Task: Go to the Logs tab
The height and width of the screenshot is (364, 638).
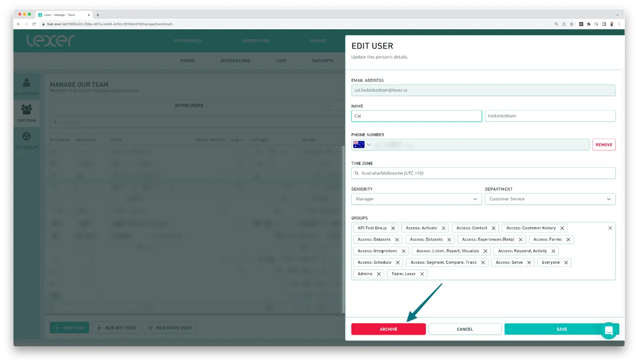Action: pyautogui.click(x=281, y=61)
